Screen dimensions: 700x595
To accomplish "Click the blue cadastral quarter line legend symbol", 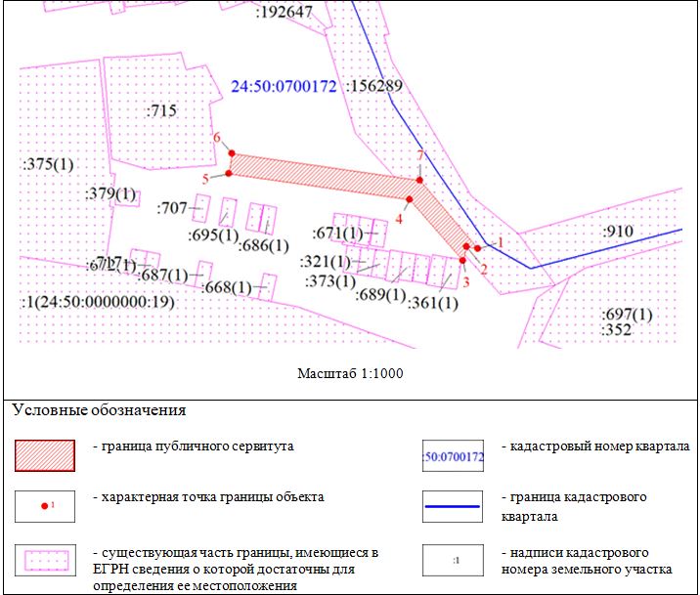I will click(454, 506).
